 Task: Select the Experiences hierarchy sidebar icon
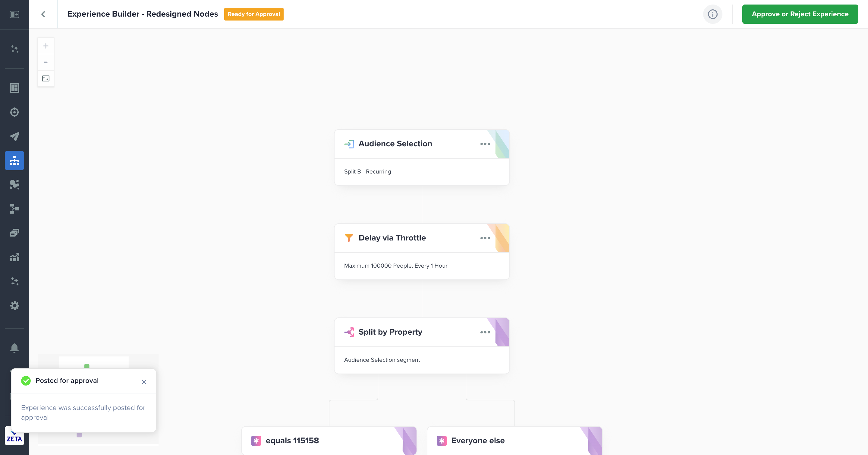click(14, 161)
